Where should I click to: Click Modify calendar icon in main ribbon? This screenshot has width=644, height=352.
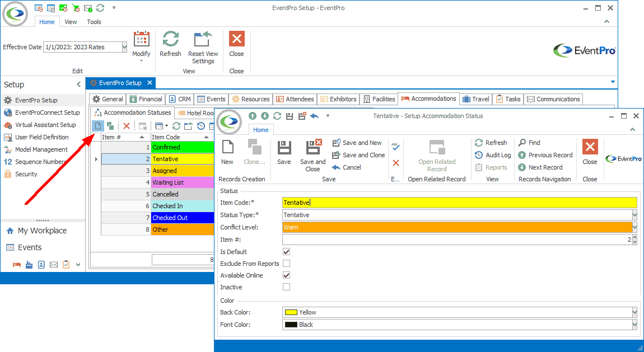[141, 40]
